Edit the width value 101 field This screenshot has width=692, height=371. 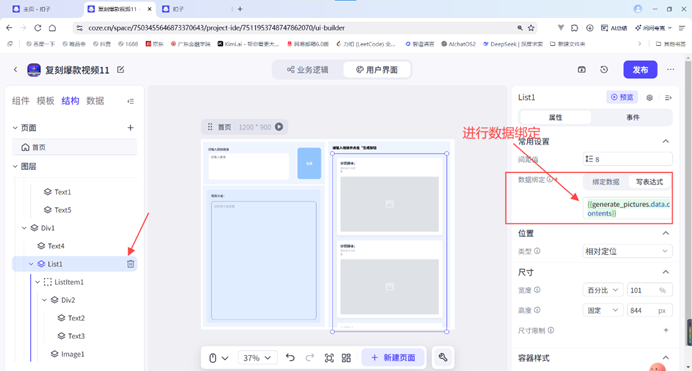pyautogui.click(x=649, y=290)
